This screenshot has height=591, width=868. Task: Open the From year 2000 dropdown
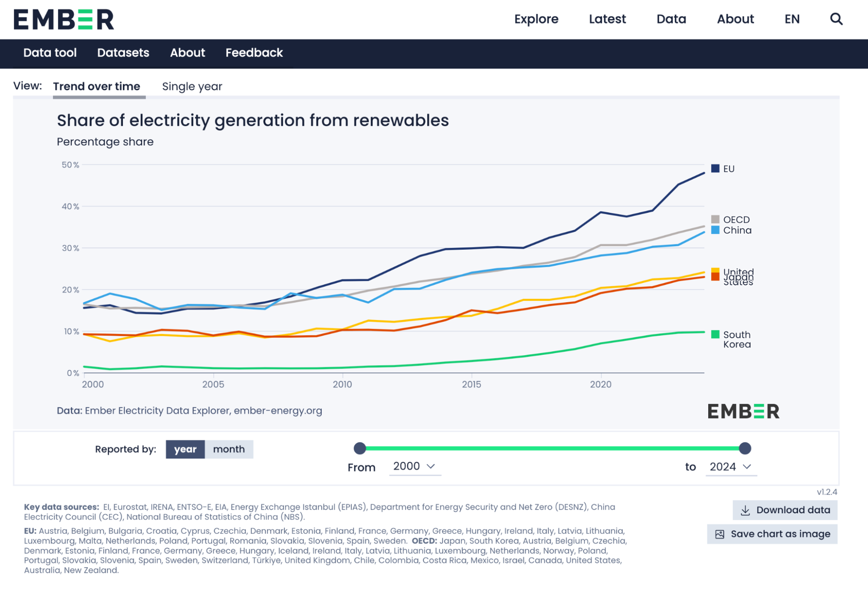point(414,466)
